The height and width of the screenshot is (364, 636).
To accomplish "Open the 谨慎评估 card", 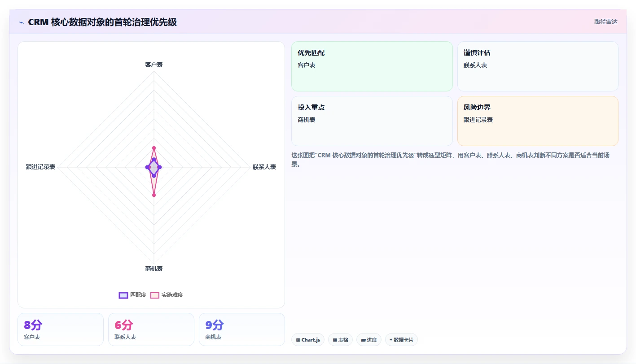I will [538, 66].
